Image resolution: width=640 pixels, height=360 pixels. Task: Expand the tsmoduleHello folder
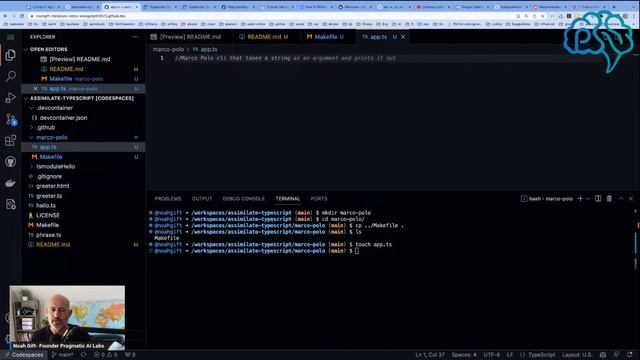pyautogui.click(x=56, y=167)
